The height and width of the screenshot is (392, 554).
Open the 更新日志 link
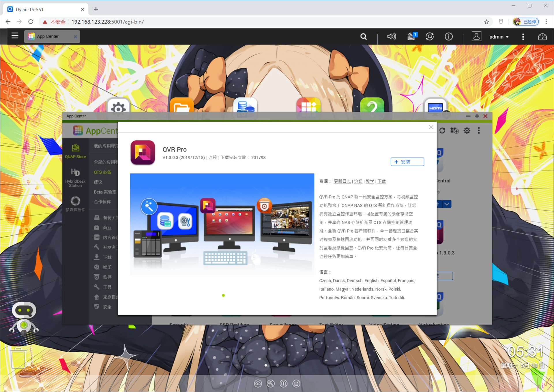(342, 181)
